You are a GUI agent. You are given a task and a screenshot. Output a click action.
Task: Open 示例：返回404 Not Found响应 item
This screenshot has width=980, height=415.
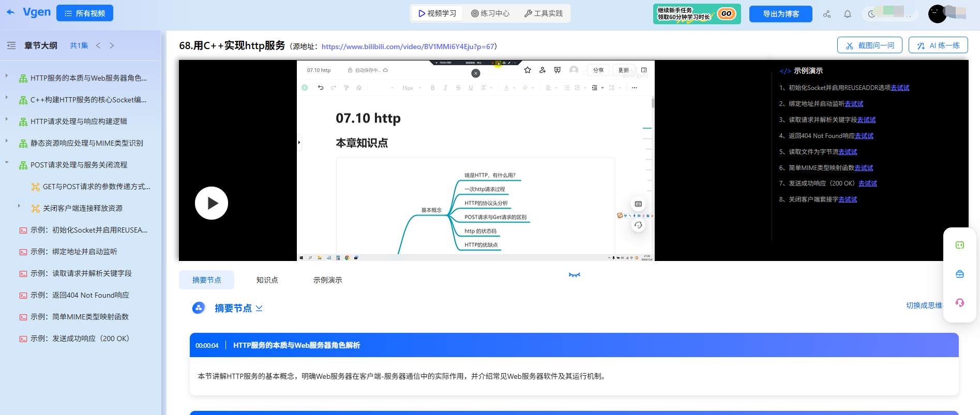pyautogui.click(x=75, y=295)
